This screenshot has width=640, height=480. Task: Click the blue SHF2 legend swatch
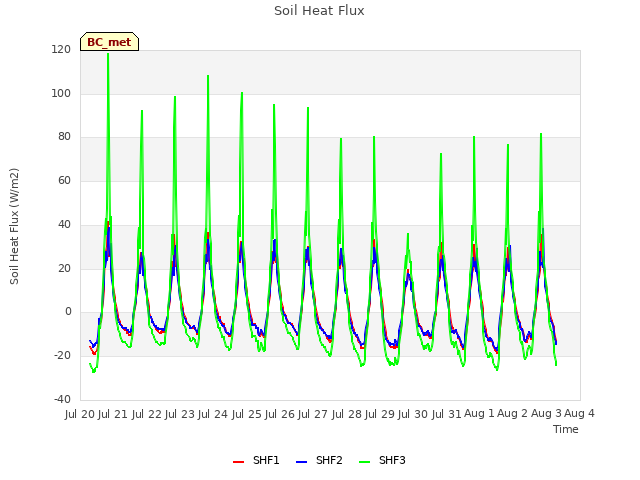pos(301,462)
